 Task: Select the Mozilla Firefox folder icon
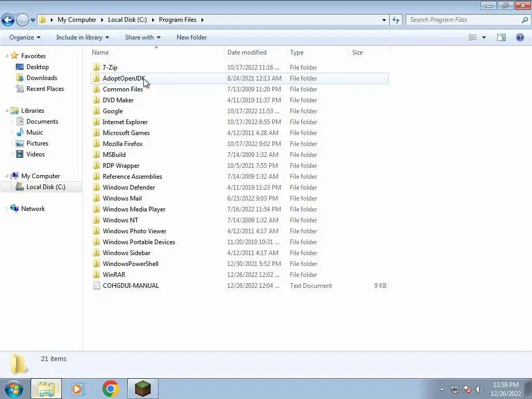point(97,144)
